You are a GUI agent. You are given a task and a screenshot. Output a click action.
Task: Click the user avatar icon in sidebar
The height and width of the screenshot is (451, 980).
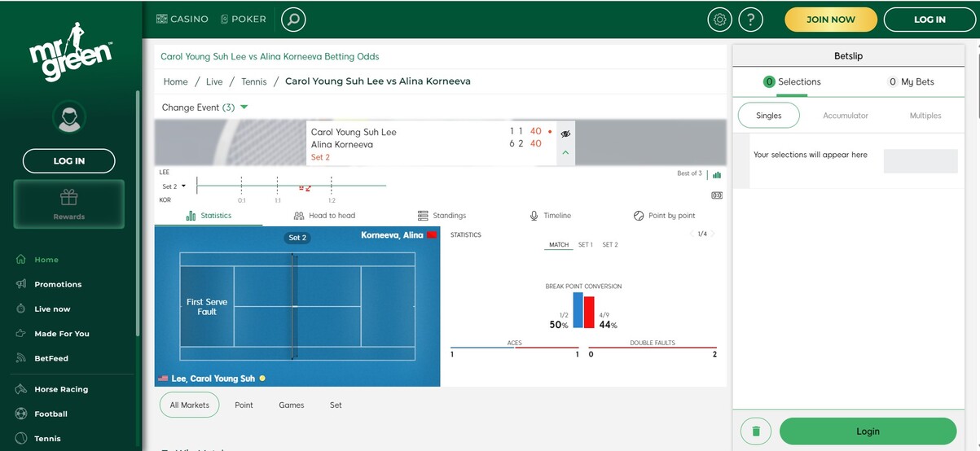click(x=69, y=117)
